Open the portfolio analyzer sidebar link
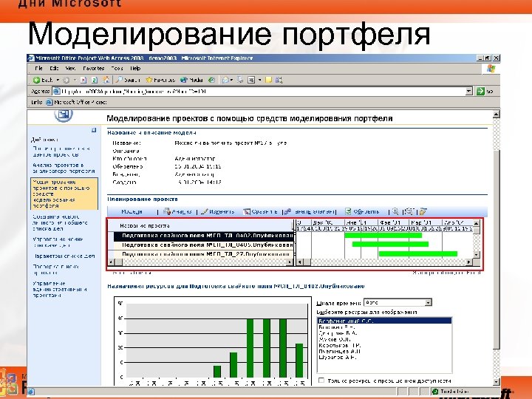The image size is (532, 399). pyautogui.click(x=64, y=168)
